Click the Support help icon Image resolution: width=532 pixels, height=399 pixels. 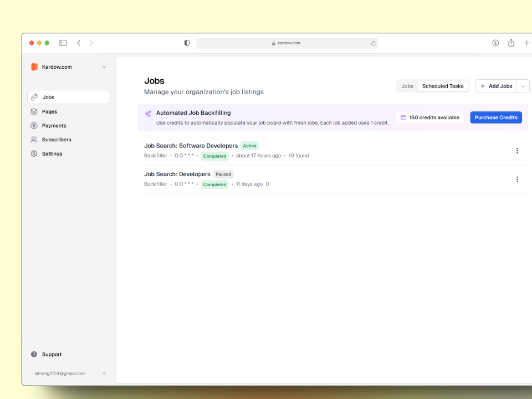tap(34, 354)
